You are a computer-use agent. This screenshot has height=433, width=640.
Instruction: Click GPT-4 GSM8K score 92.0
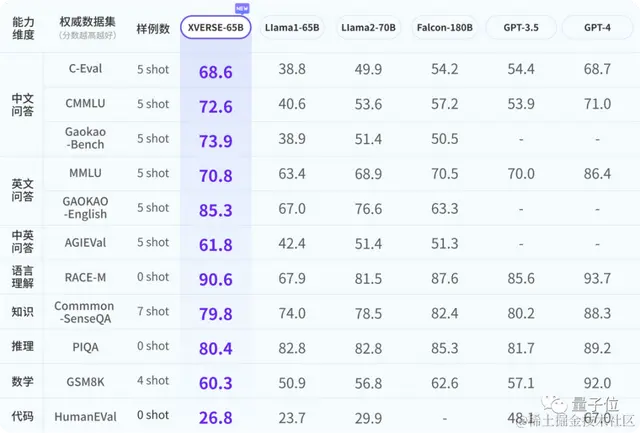click(x=597, y=384)
